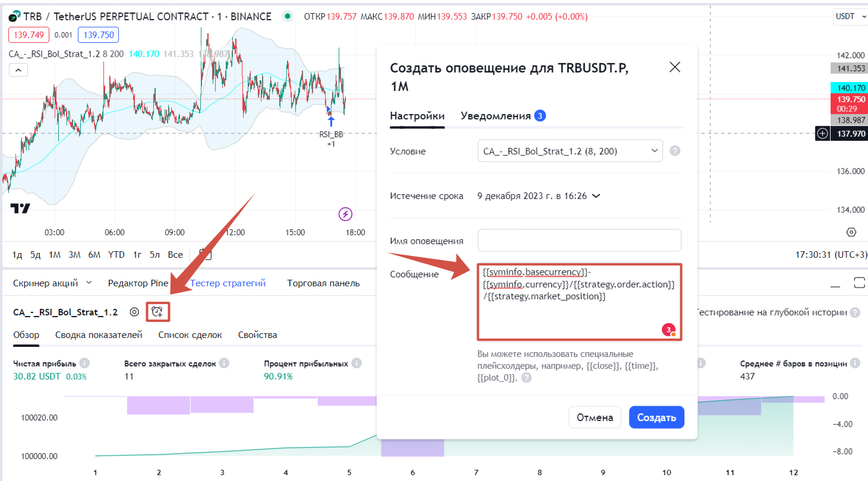Set time range to YTD

click(x=116, y=254)
